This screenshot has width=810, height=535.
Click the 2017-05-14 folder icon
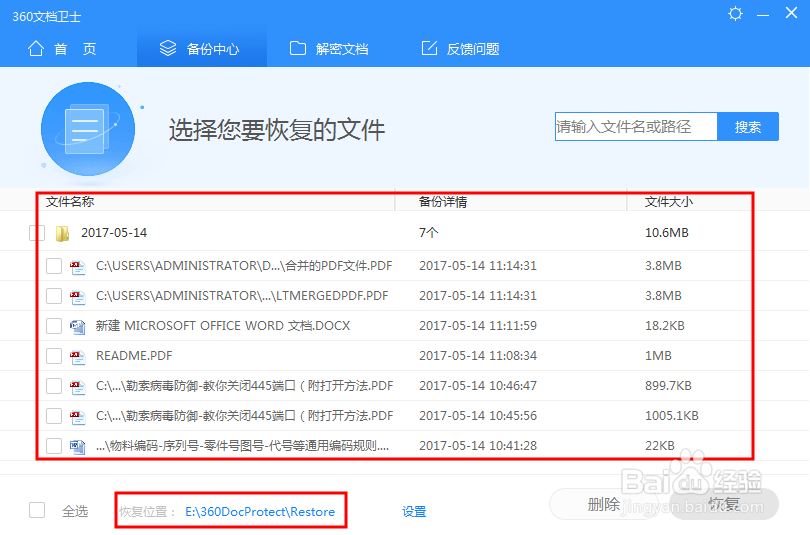tap(63, 233)
